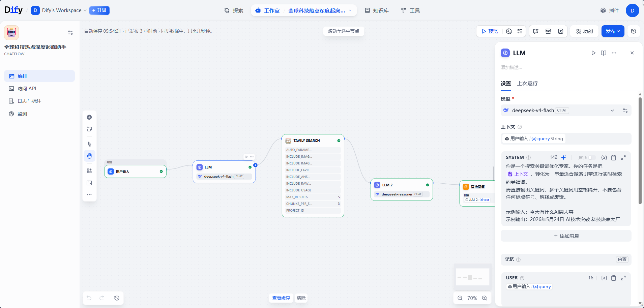Open the Dify's Workspace switcher
This screenshot has width=644, height=308.
(59, 10)
